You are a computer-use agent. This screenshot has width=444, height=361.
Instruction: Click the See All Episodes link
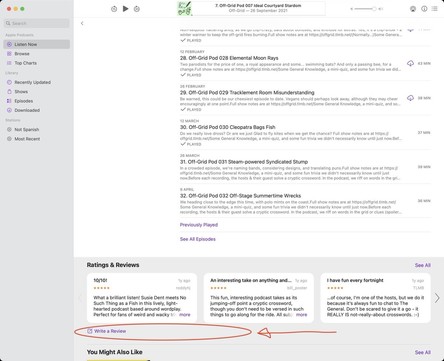198,239
